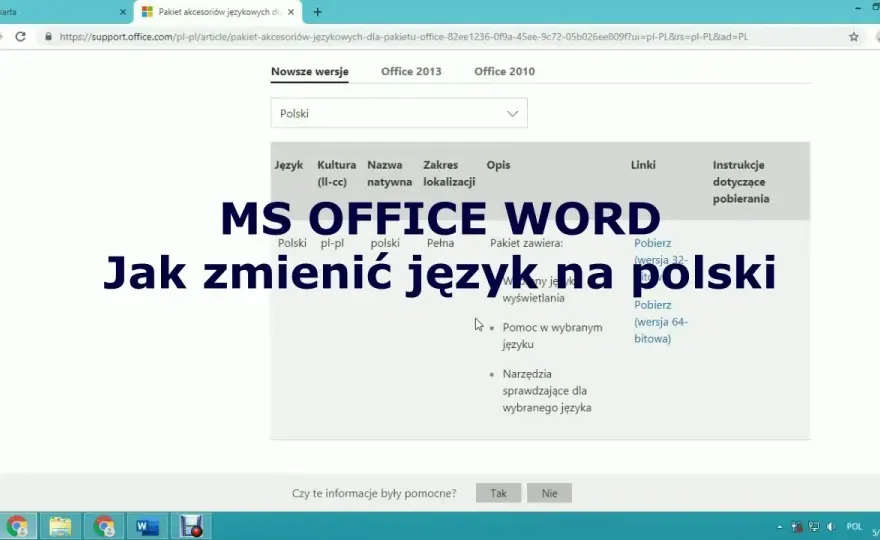Close the Pakiet akcesoriów językowych tab
This screenshot has width=880, height=540.
(x=291, y=12)
